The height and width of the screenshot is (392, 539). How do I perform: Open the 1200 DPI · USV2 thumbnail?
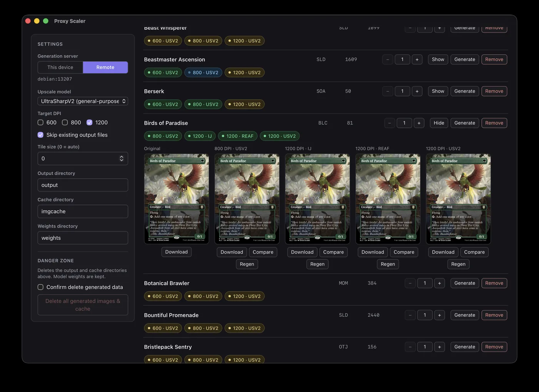(x=458, y=199)
